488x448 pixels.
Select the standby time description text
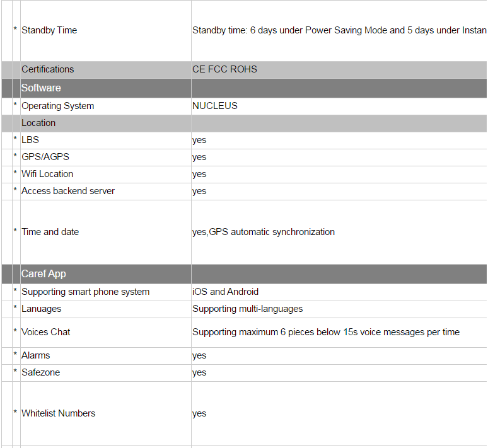pos(339,30)
